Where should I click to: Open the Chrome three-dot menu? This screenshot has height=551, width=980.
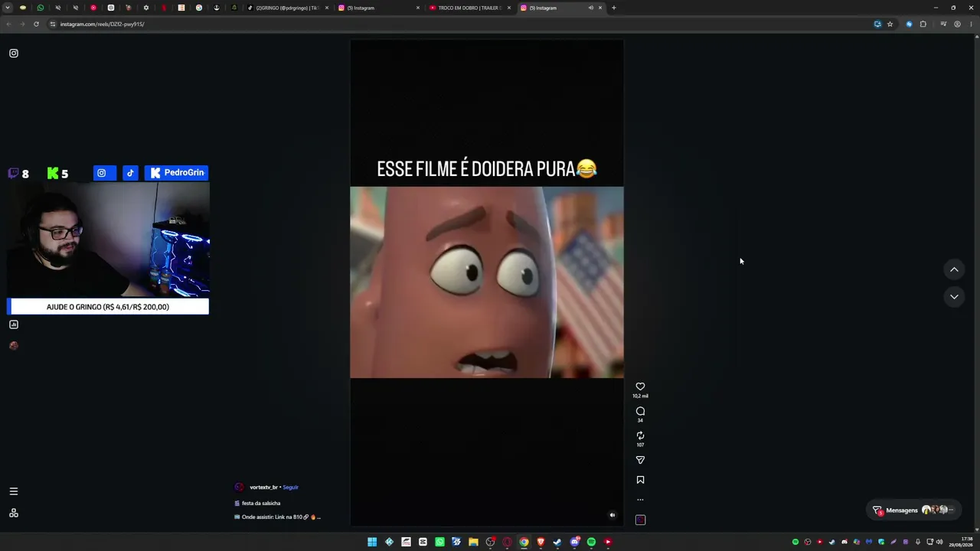pyautogui.click(x=971, y=24)
